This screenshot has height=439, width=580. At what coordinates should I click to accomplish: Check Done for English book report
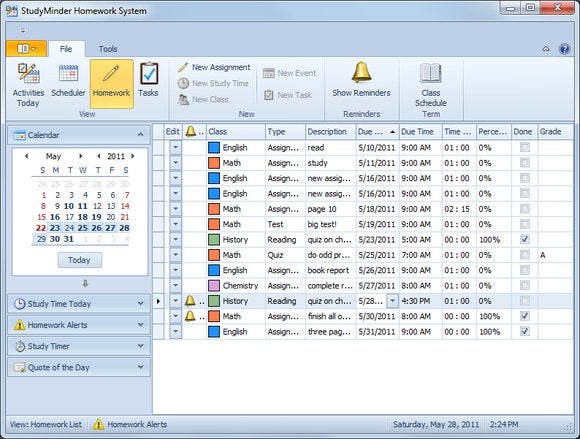[x=525, y=270]
